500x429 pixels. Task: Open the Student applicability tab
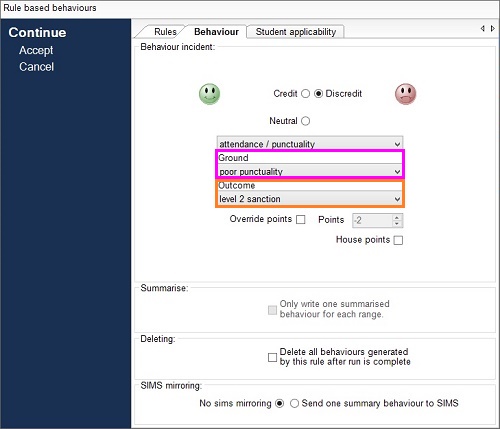(x=295, y=32)
